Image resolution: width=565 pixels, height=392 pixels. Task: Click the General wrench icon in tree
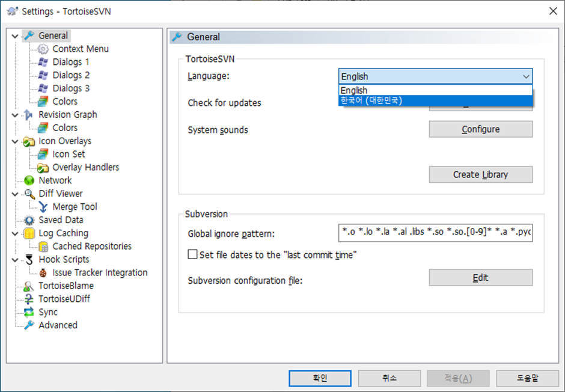tap(29, 35)
